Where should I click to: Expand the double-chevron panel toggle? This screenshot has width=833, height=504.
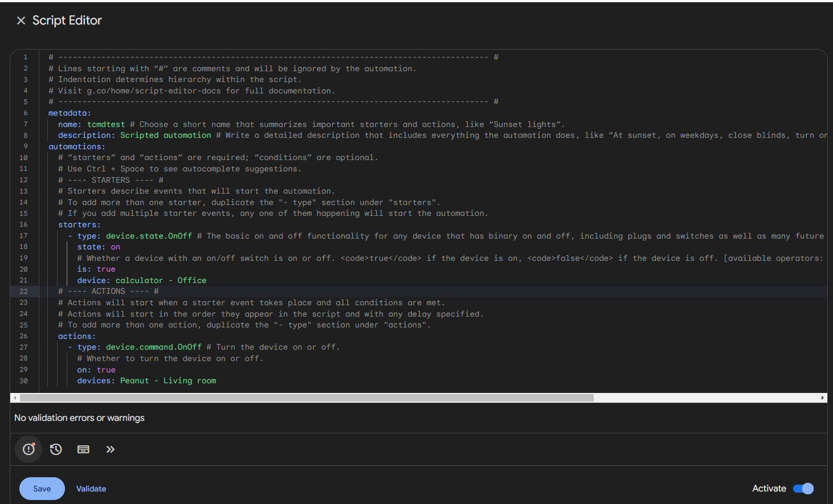[111, 449]
